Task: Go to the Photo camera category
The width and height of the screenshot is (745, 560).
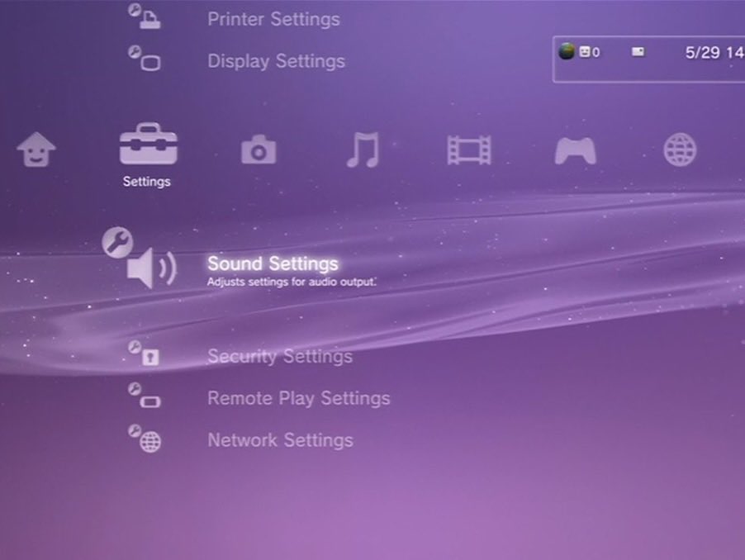Action: coord(259,149)
